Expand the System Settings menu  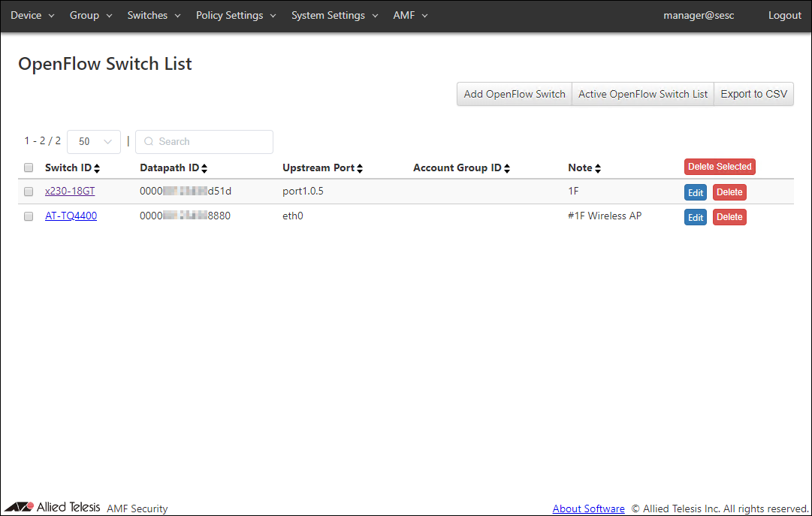[x=335, y=16]
